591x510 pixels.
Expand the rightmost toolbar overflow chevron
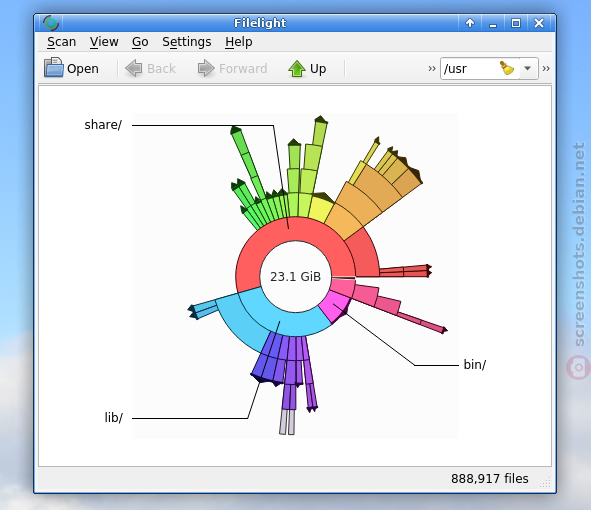(x=546, y=69)
